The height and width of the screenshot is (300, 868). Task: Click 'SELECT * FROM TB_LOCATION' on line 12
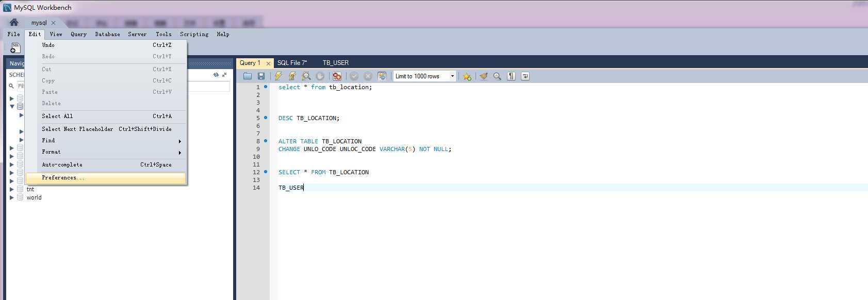pos(323,172)
